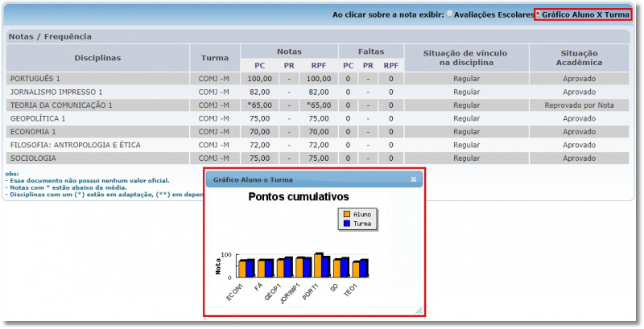Select the PORT1 bar in the chart
This screenshot has height=329, width=644.
coord(318,265)
